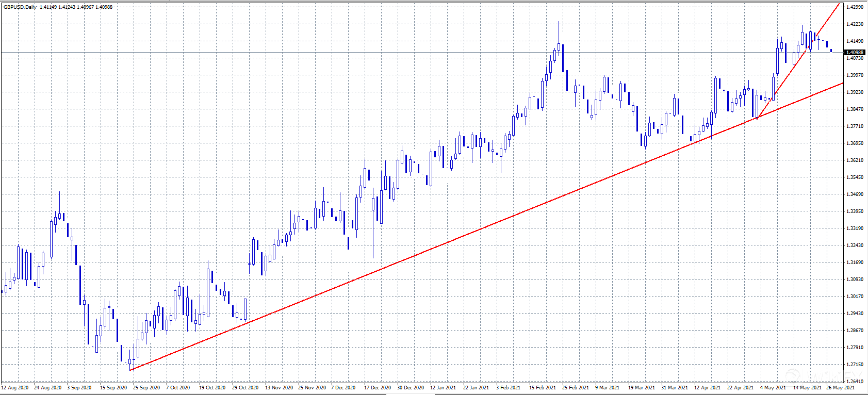The image size is (868, 395).
Task: Click the OHLC values in chart header
Action: 76,7
